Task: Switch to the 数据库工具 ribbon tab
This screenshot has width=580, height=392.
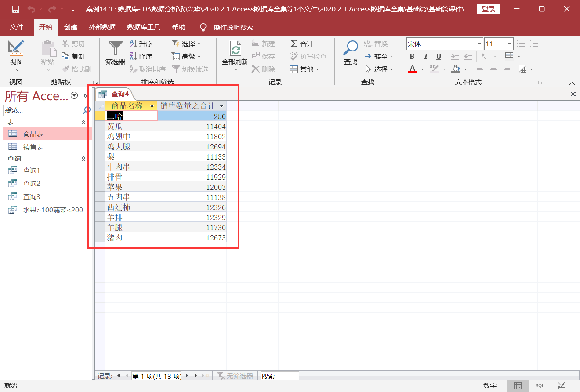Action: [144, 27]
